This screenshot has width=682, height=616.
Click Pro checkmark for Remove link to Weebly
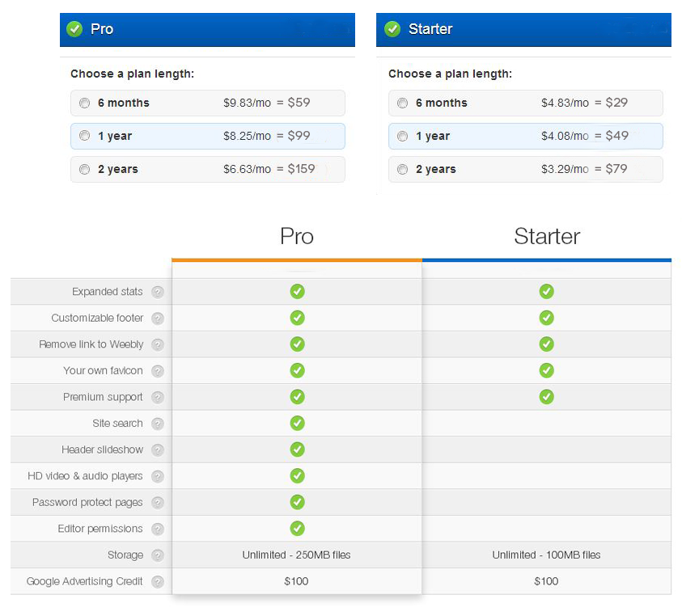(298, 344)
